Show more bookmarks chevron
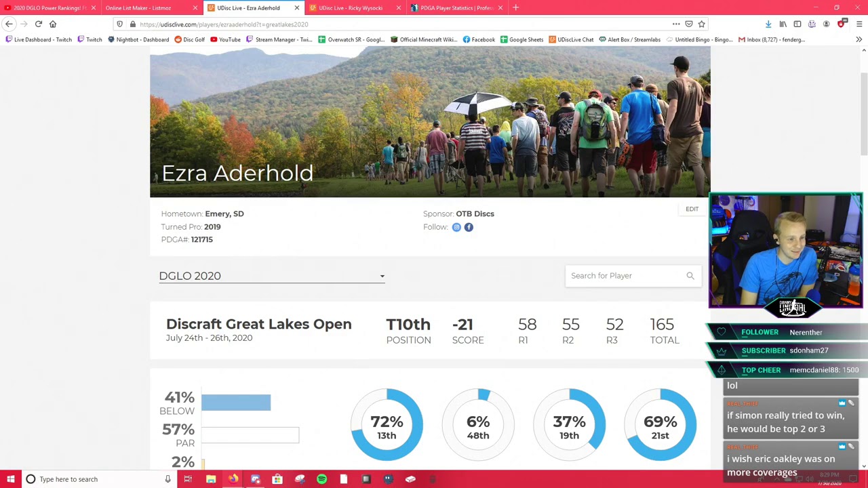The width and height of the screenshot is (868, 488). (x=859, y=39)
